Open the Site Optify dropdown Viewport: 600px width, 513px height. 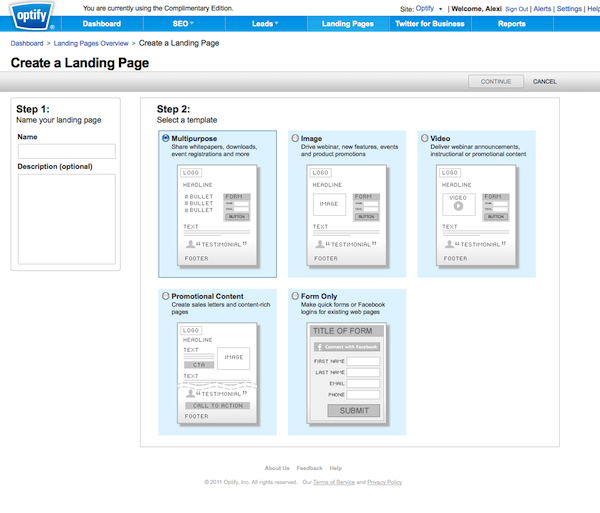point(429,8)
